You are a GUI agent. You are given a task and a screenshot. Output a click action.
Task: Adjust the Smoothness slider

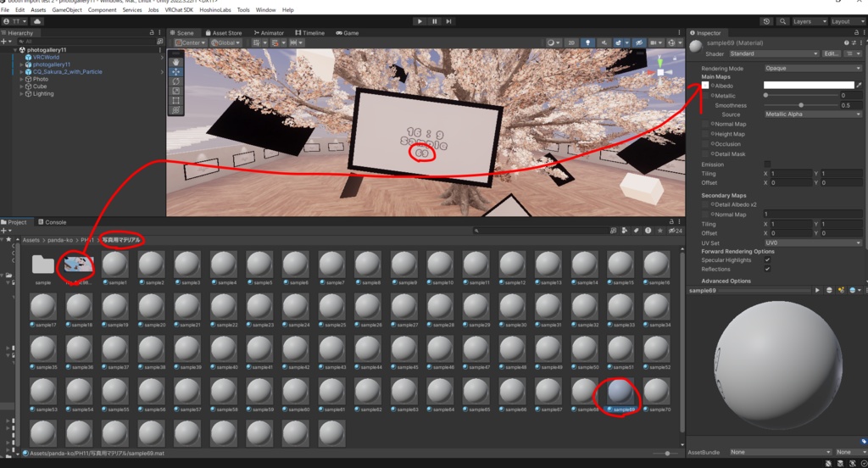tap(802, 105)
